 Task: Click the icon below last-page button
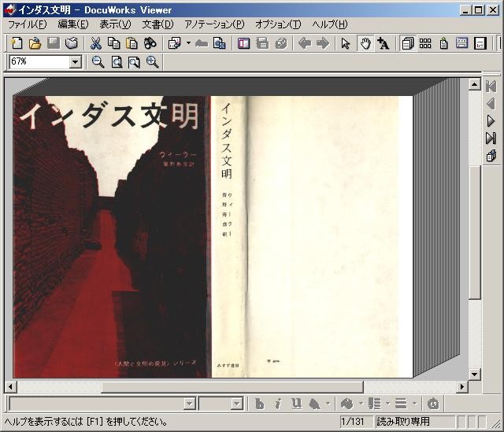491,156
